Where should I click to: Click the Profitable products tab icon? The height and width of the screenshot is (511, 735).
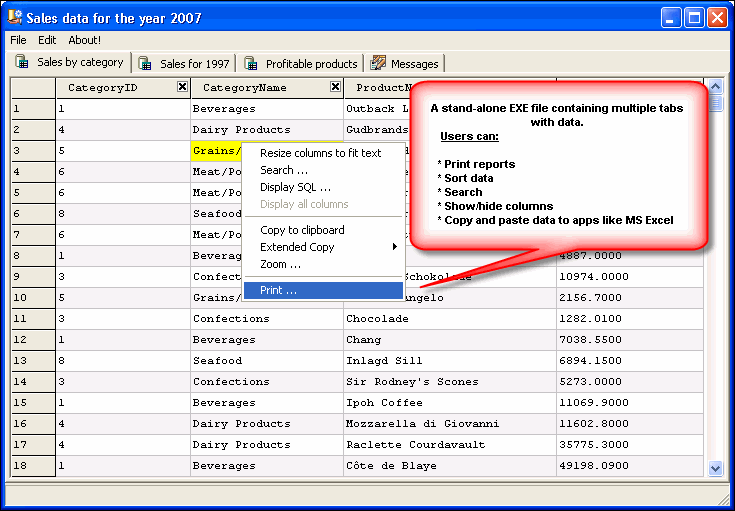(251, 63)
